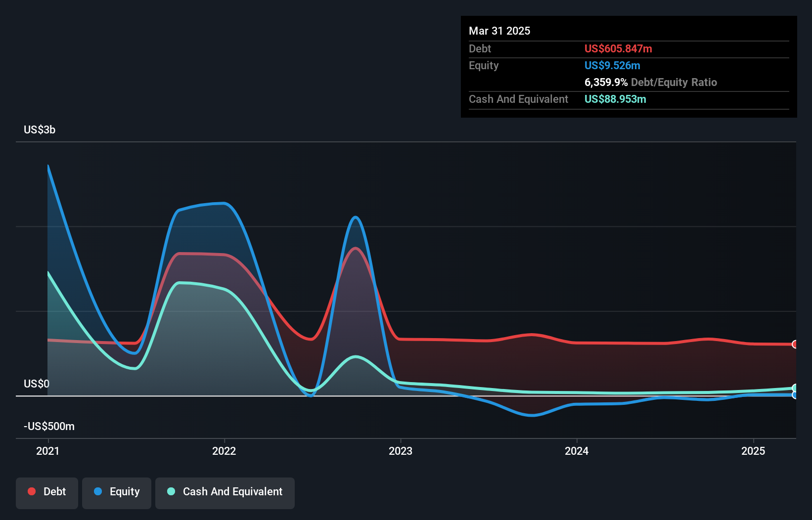Viewport: 812px width, 520px height.
Task: Click the US$9.526m equity value
Action: tap(612, 65)
